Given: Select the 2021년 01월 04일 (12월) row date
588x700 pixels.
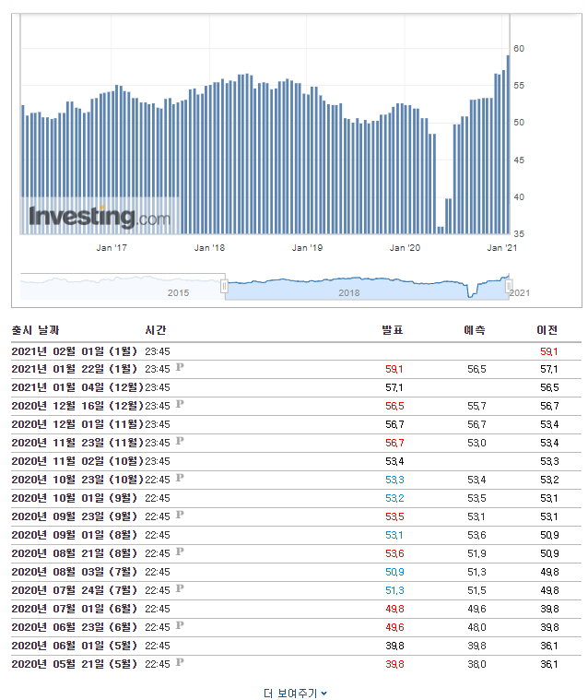Looking at the screenshot, I should pos(77,387).
